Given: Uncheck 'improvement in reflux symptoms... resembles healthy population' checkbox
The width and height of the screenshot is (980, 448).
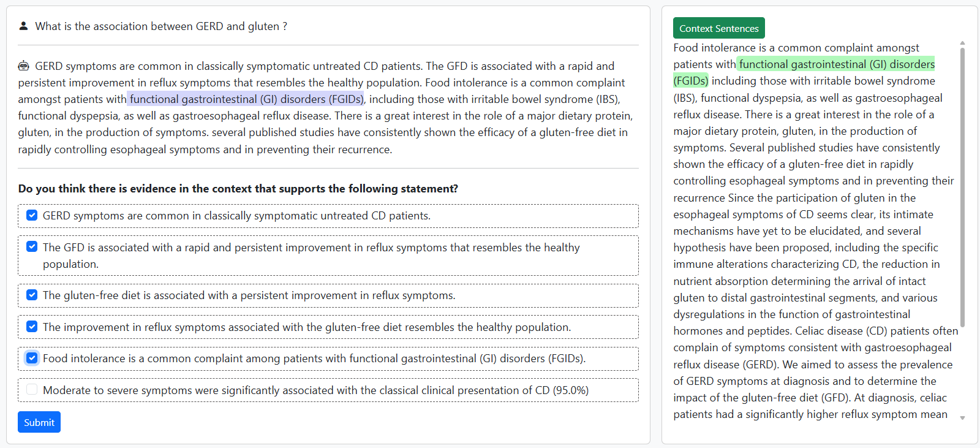Looking at the screenshot, I should pos(32,327).
